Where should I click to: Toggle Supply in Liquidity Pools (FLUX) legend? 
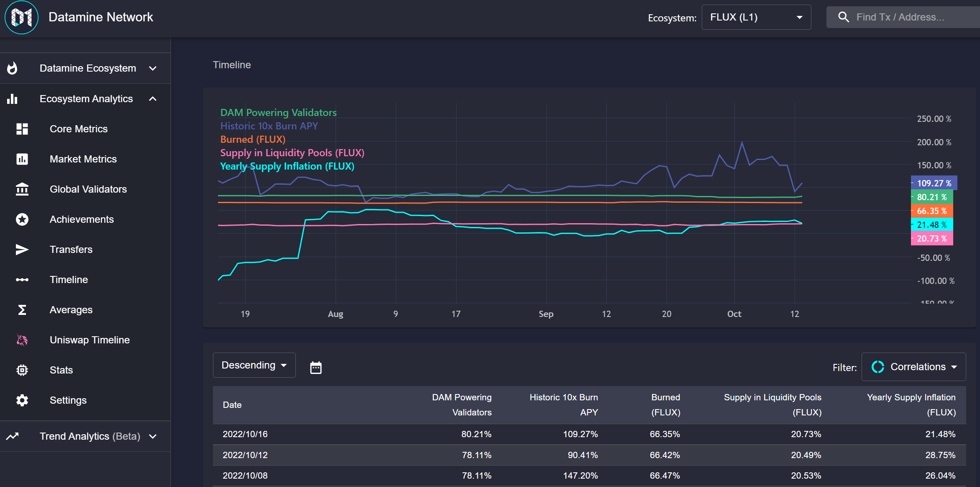click(292, 153)
